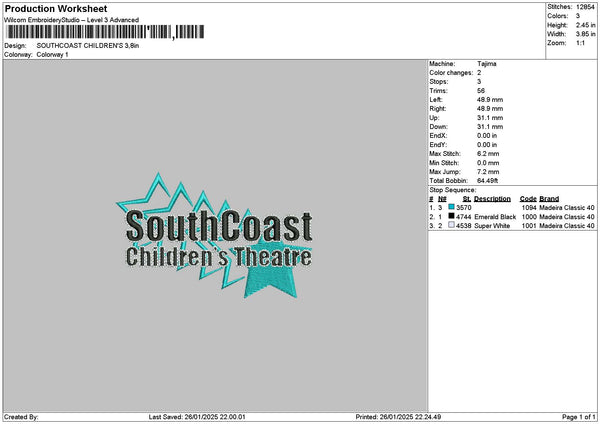Viewport: 600px width, 424px height.
Task: Click the black 4744 thread color swatch
Action: (452, 217)
